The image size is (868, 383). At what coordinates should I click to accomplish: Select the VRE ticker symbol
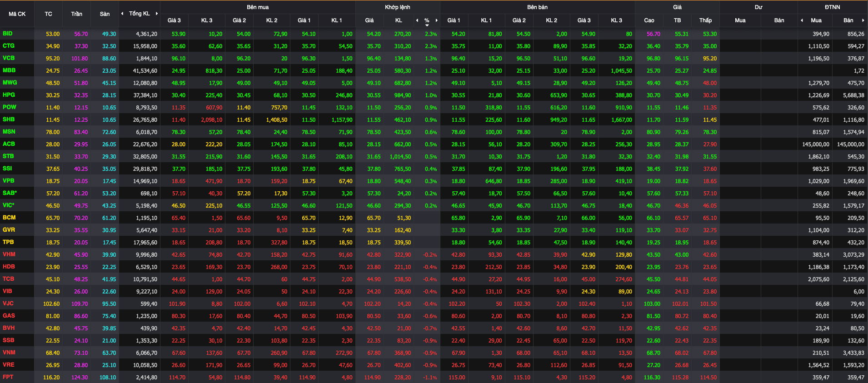8,365
